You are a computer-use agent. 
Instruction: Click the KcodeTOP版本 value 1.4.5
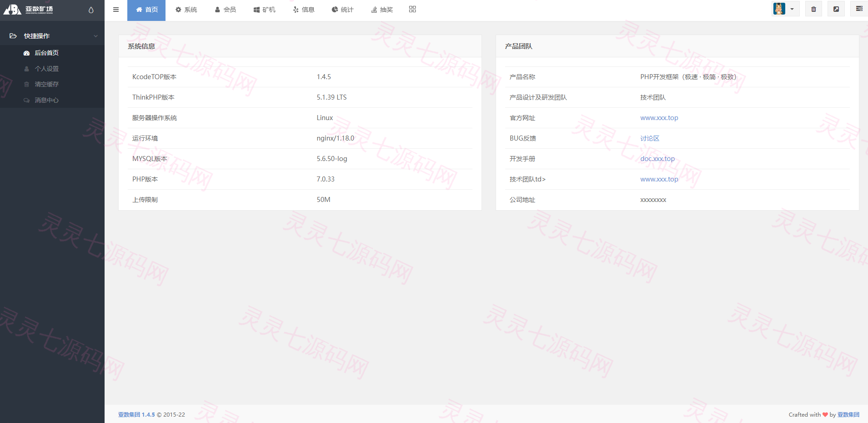324,77
